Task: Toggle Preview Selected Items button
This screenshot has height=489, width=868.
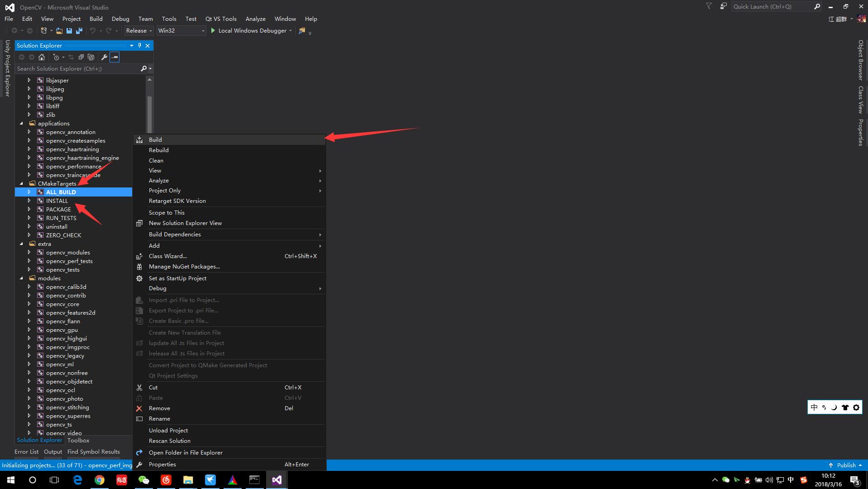Action: pos(114,57)
